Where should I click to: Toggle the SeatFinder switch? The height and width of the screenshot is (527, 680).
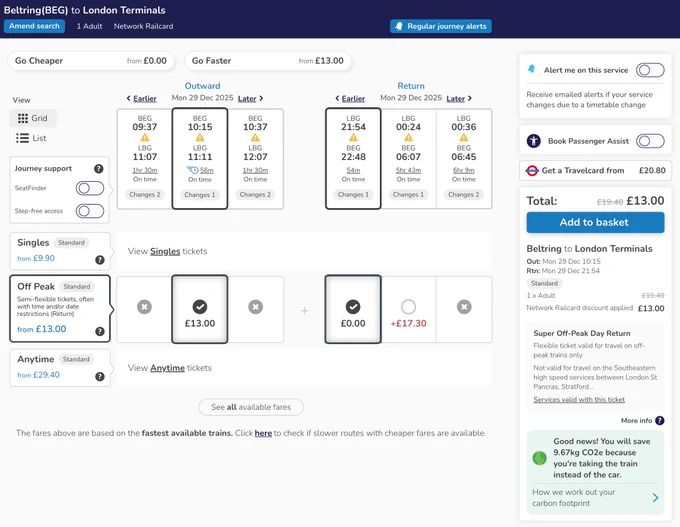90,188
